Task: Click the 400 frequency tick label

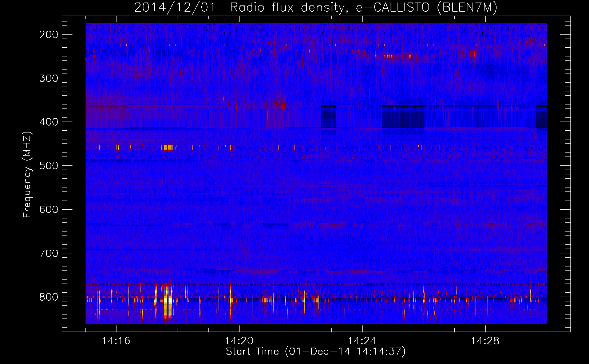Action: pyautogui.click(x=49, y=122)
